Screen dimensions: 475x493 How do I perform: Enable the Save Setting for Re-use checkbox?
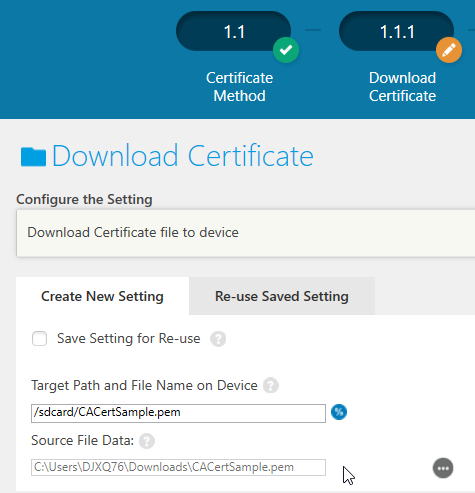pos(39,339)
